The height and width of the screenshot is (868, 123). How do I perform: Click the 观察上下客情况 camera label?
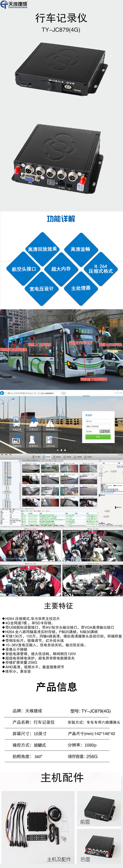click(x=40, y=345)
